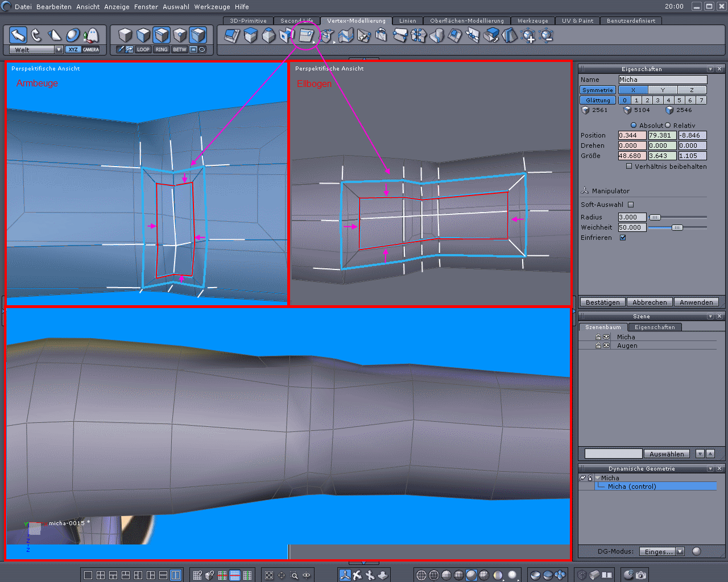The height and width of the screenshot is (582, 728).
Task: Click the magnifier zoom icon in bottom bar
Action: 294,575
